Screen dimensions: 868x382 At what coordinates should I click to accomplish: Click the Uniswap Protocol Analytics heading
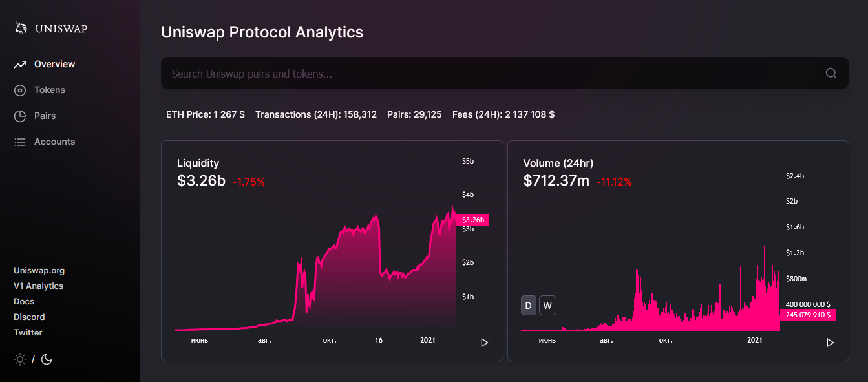[262, 32]
